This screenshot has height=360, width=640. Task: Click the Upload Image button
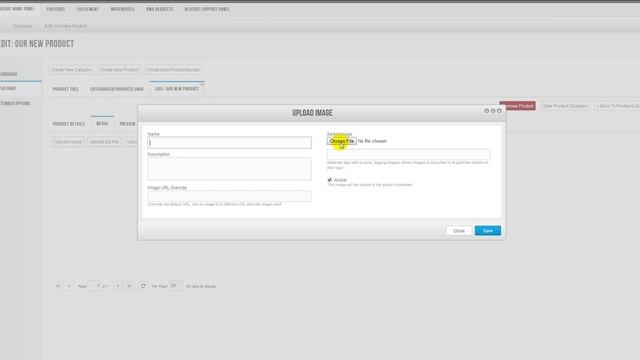pyautogui.click(x=68, y=142)
